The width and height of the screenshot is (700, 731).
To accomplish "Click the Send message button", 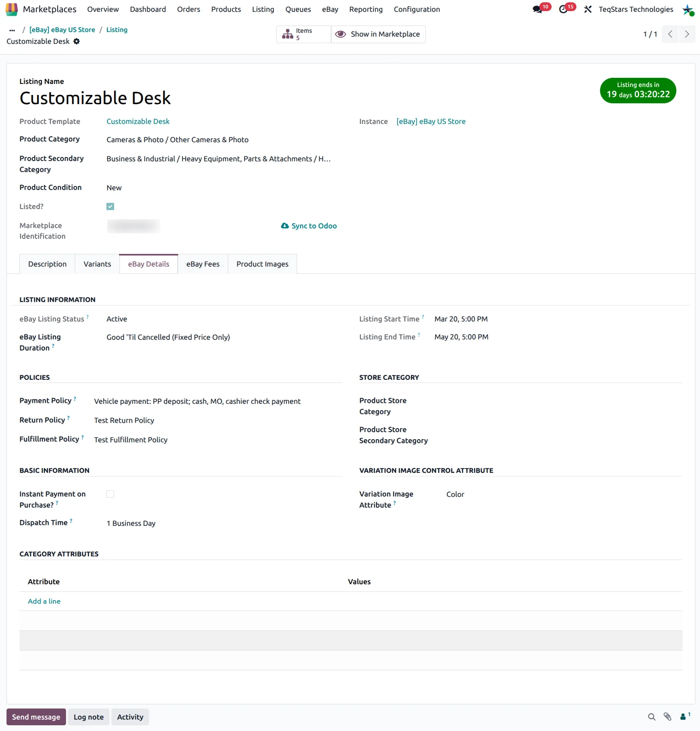I will (x=36, y=717).
